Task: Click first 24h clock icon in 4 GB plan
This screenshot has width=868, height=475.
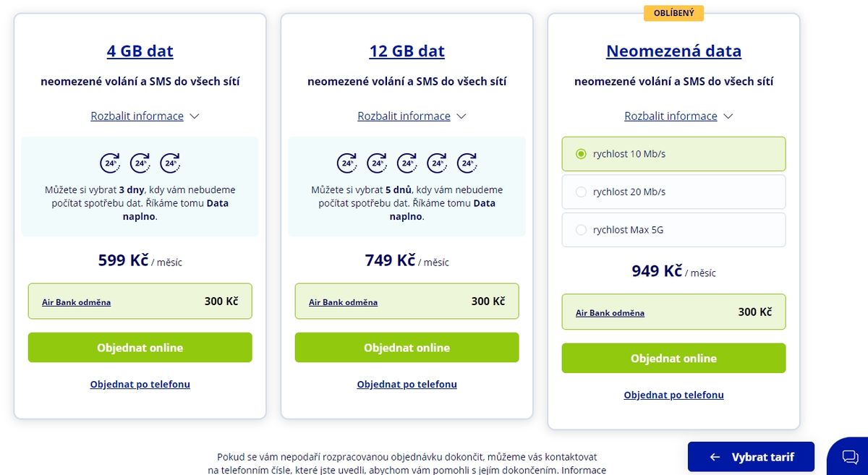Action: click(x=110, y=163)
